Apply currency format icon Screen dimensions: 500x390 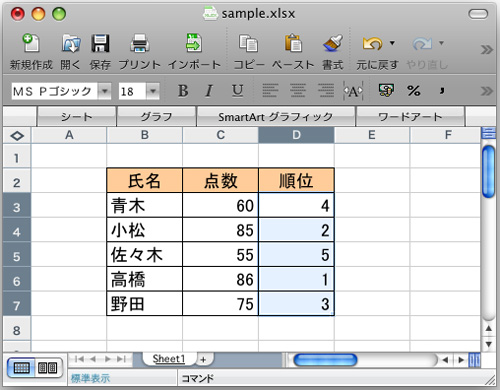[x=386, y=90]
